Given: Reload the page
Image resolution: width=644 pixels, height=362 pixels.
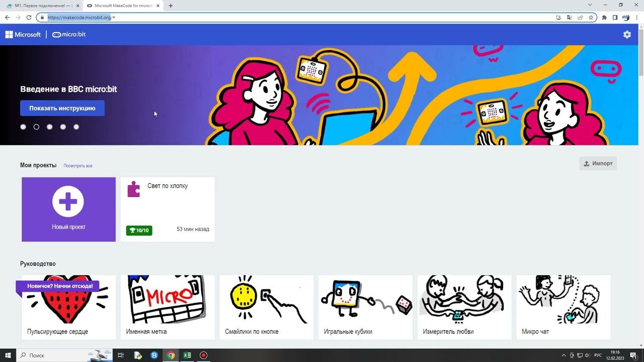Looking at the screenshot, I should coord(29,17).
